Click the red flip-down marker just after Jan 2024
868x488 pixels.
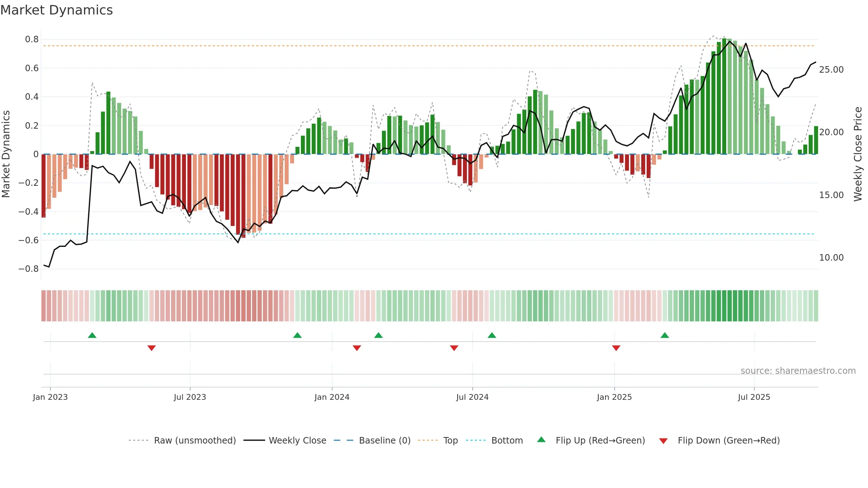pos(357,348)
